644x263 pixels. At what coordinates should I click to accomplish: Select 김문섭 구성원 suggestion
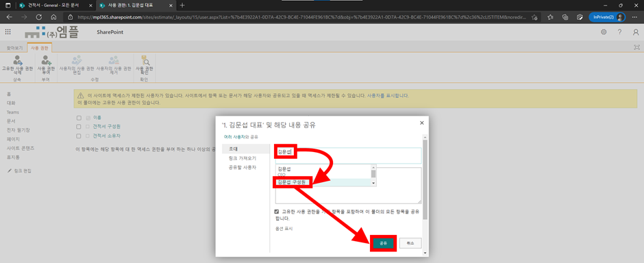323,182
